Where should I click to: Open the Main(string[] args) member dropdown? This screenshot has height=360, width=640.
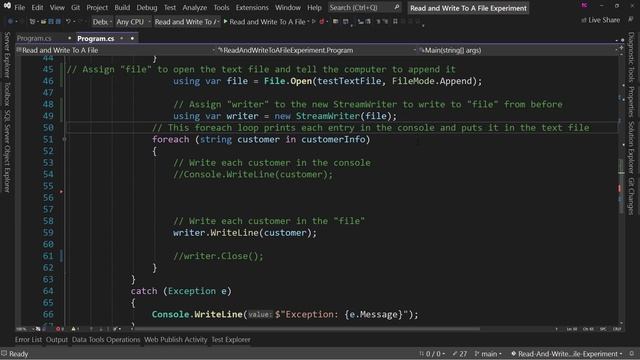coord(518,50)
